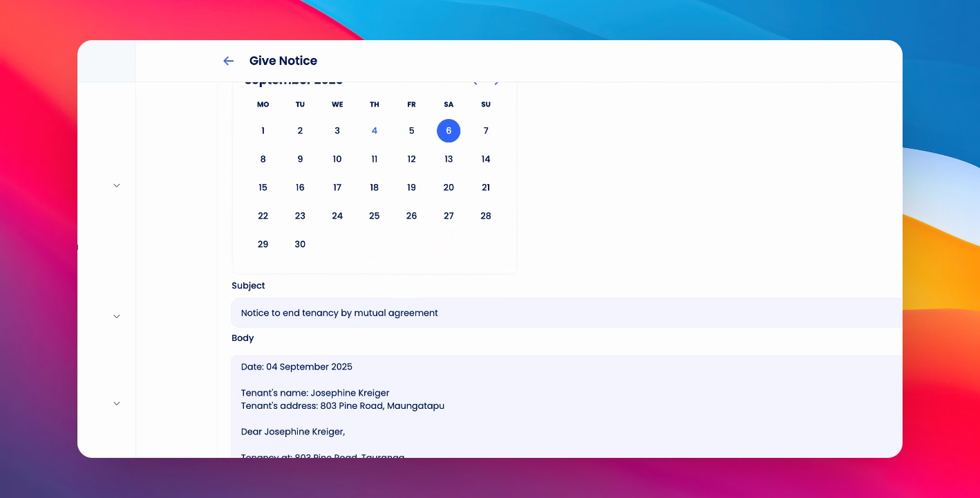
Task: Pick calendar day 12
Action: (x=411, y=159)
